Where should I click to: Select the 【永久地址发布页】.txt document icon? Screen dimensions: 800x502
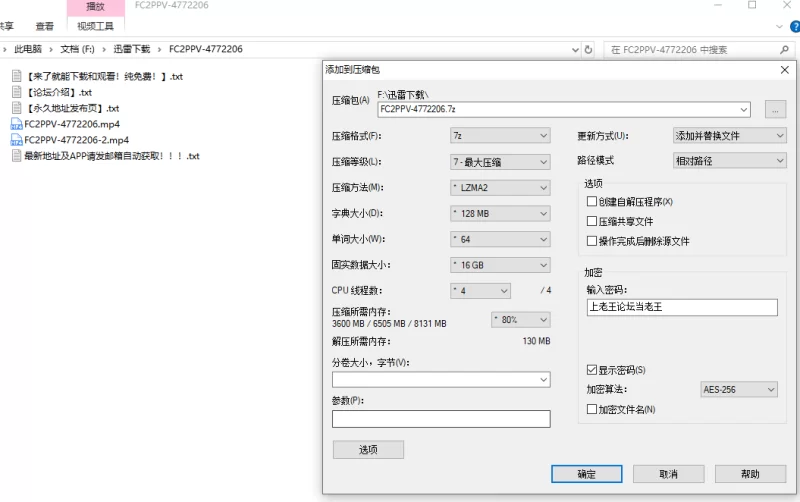click(x=16, y=108)
